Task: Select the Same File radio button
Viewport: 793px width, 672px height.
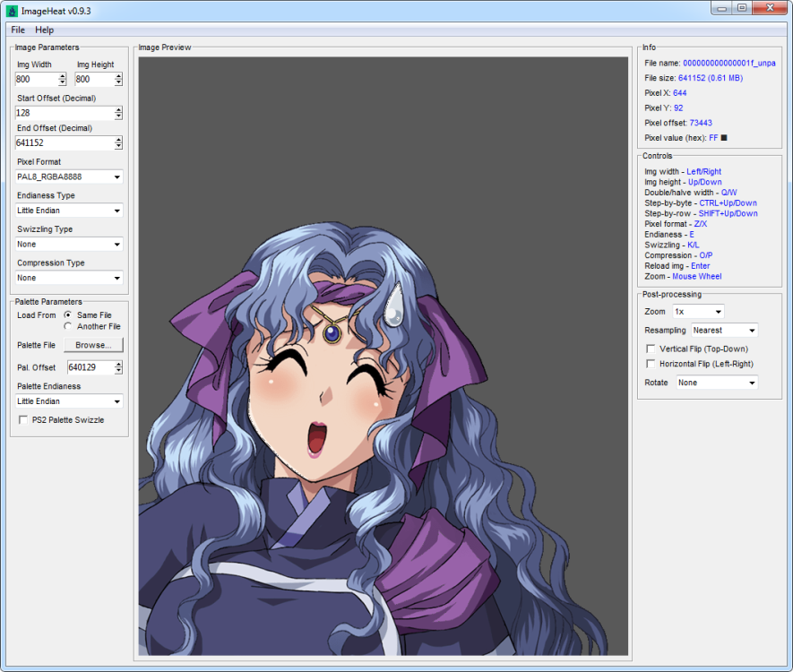Action: [x=68, y=315]
